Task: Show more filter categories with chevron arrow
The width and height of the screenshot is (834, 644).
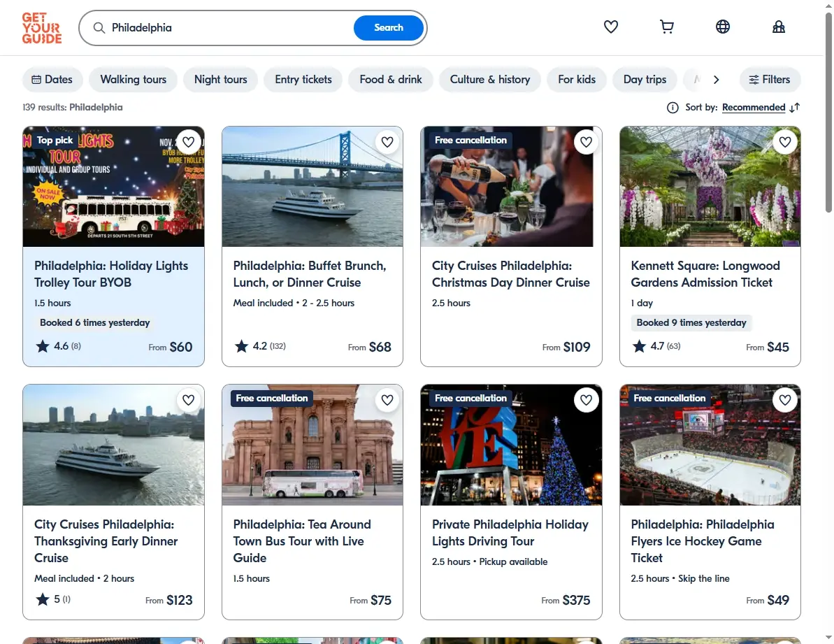Action: [716, 80]
